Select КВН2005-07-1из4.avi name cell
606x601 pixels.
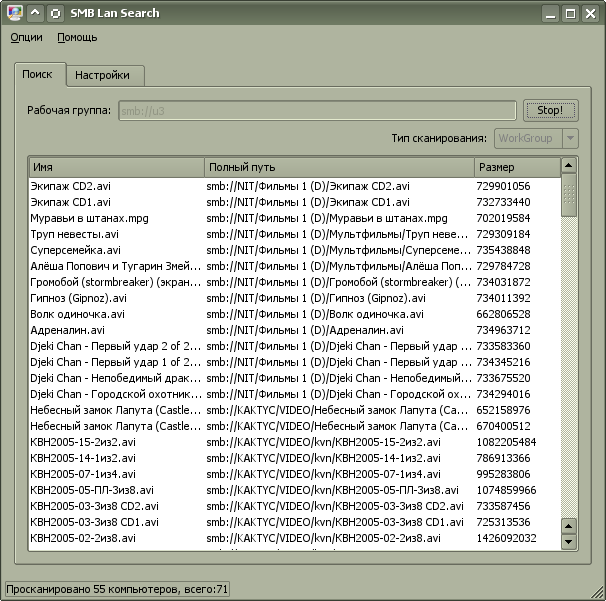point(83,474)
